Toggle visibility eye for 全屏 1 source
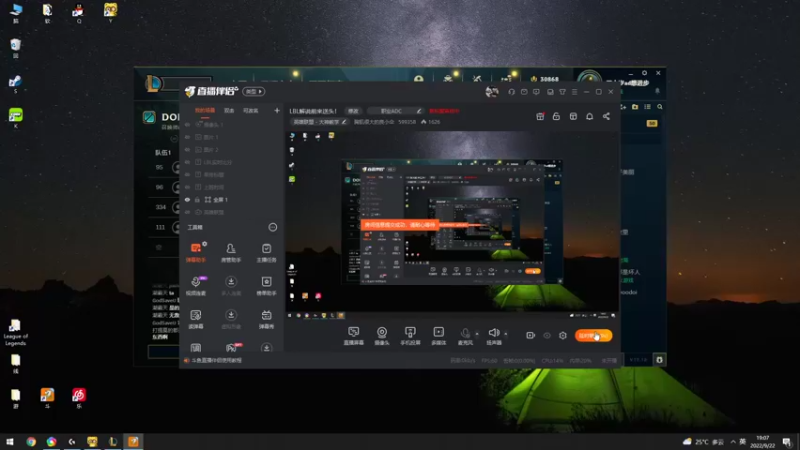The image size is (800, 450). [187, 199]
